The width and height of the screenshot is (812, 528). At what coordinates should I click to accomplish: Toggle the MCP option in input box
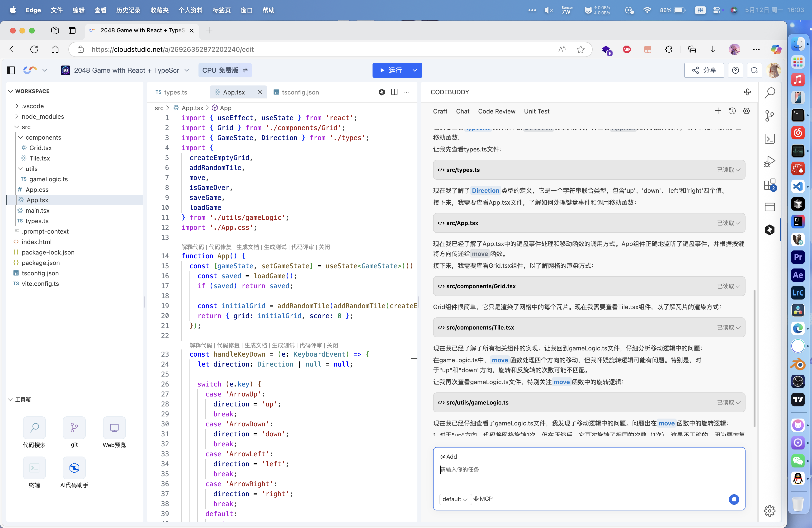tap(483, 499)
